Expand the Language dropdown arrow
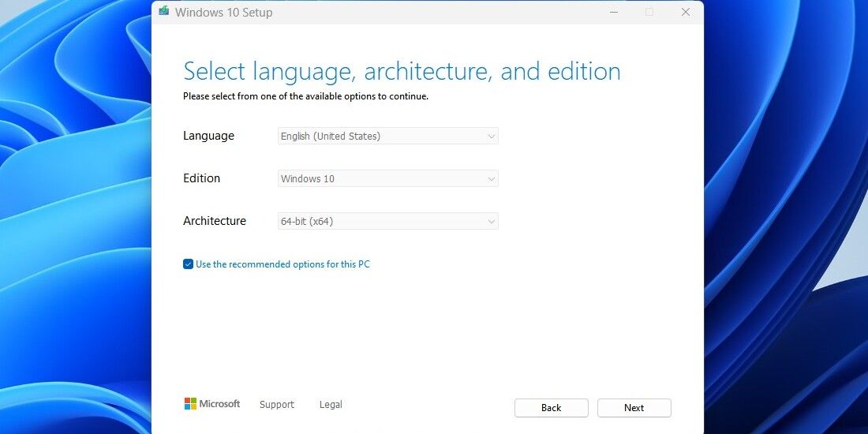The width and height of the screenshot is (868, 434). (491, 137)
